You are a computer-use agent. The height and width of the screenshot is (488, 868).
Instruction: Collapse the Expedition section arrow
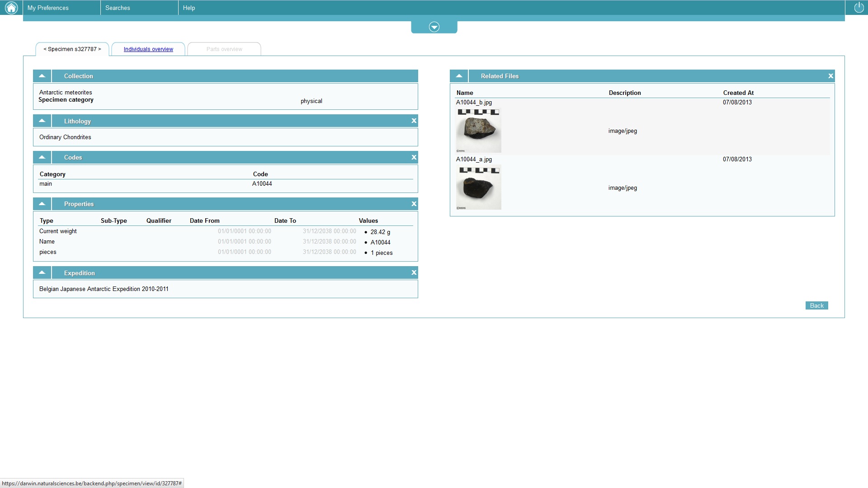tap(42, 272)
